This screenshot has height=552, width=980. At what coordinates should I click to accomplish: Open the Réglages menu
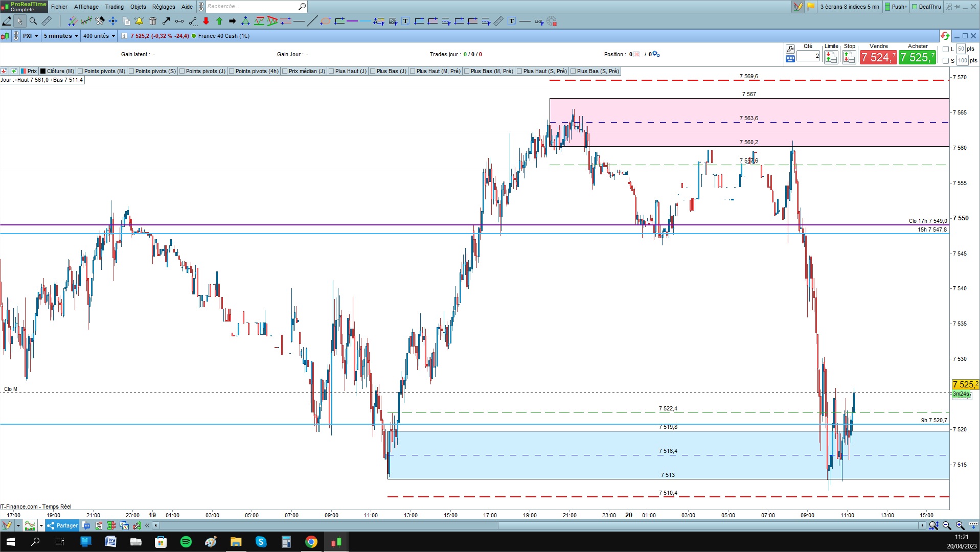tap(164, 7)
